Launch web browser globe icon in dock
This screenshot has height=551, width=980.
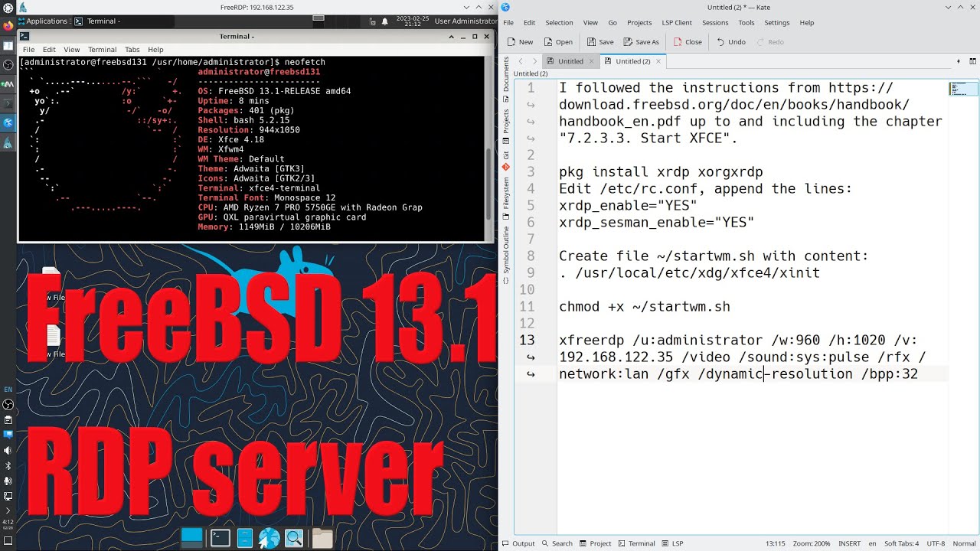coord(269,538)
